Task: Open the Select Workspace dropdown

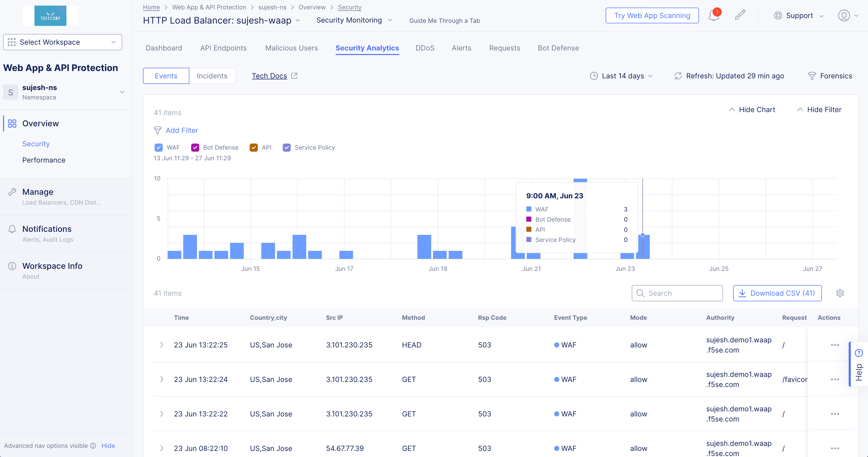Action: [x=63, y=42]
